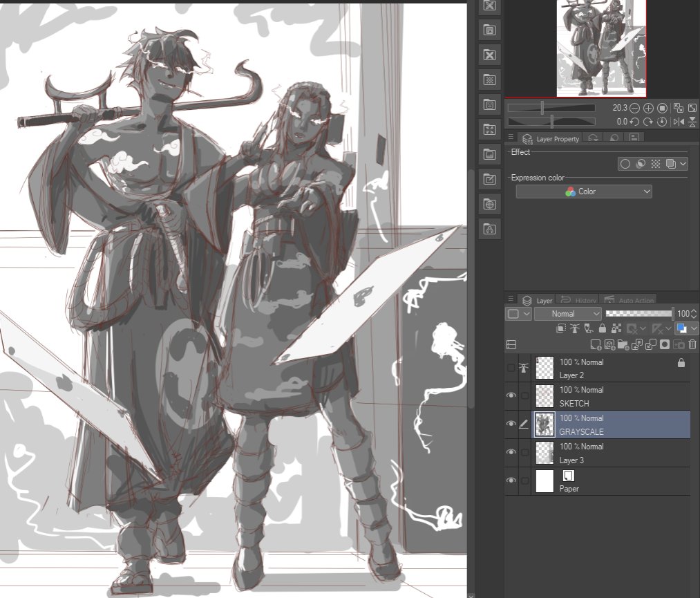The image size is (700, 598).
Task: Click the opacity 100 value stepper
Action: (694, 314)
